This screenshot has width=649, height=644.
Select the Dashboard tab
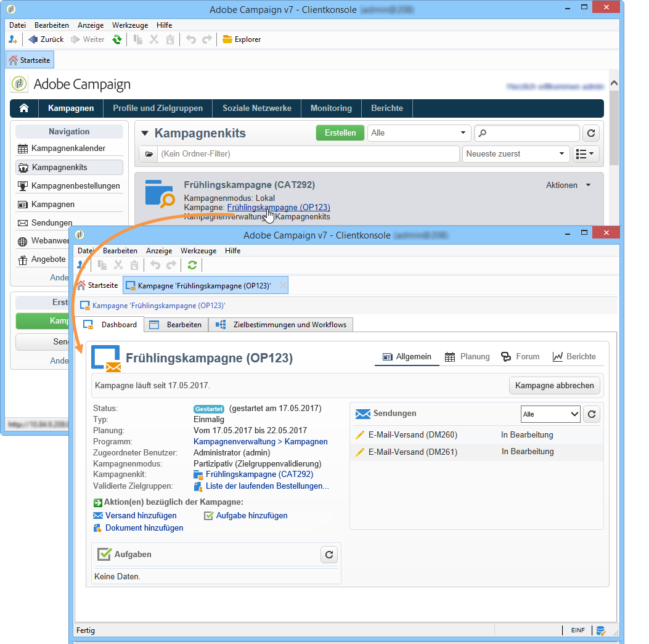(110, 325)
